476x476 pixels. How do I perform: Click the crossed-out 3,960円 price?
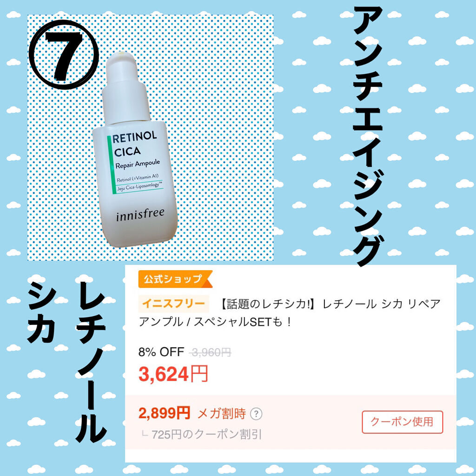tap(210, 352)
